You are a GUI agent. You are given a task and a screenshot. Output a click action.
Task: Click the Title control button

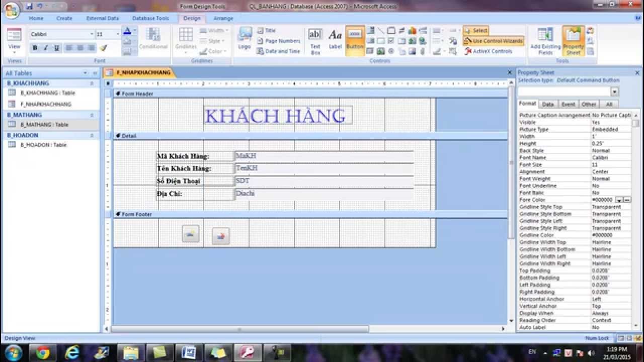pyautogui.click(x=266, y=31)
